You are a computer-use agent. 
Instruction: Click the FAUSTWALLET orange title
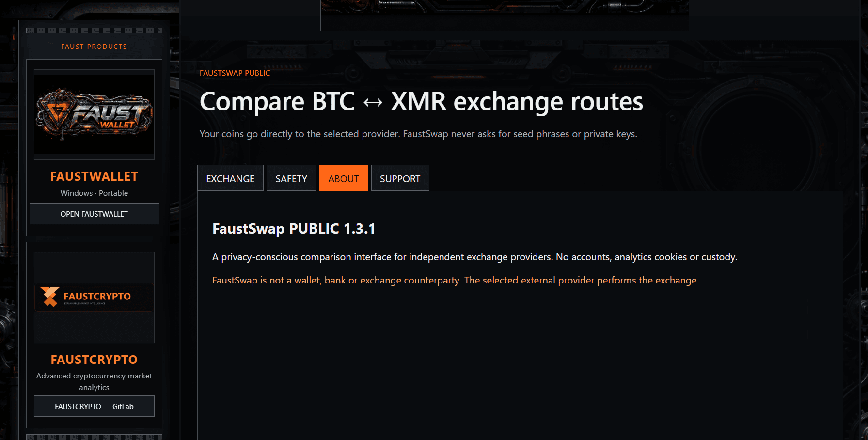tap(94, 177)
